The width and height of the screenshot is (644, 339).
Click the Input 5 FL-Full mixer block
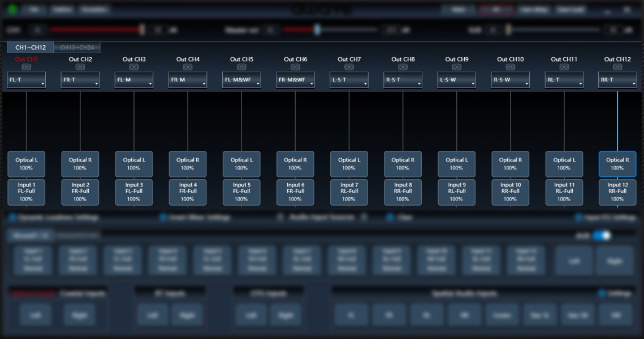(241, 192)
